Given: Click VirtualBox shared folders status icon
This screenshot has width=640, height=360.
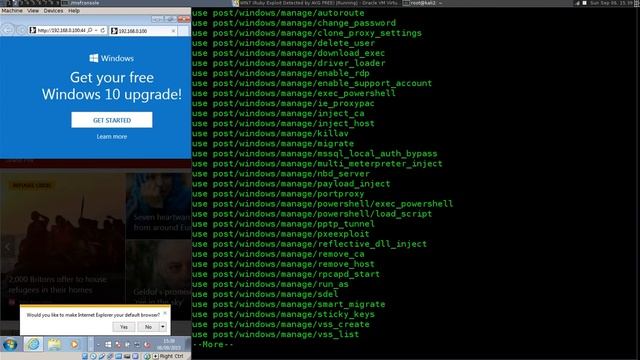Looking at the screenshot, I should (118, 356).
